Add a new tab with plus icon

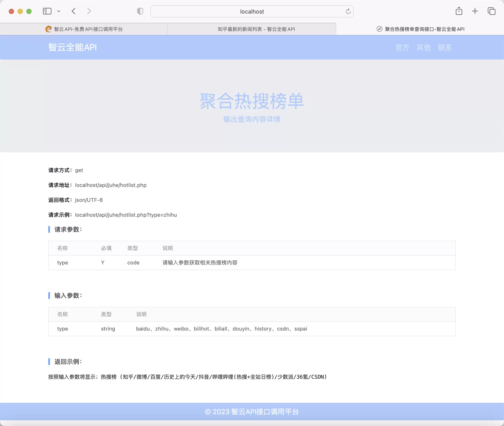(x=475, y=11)
